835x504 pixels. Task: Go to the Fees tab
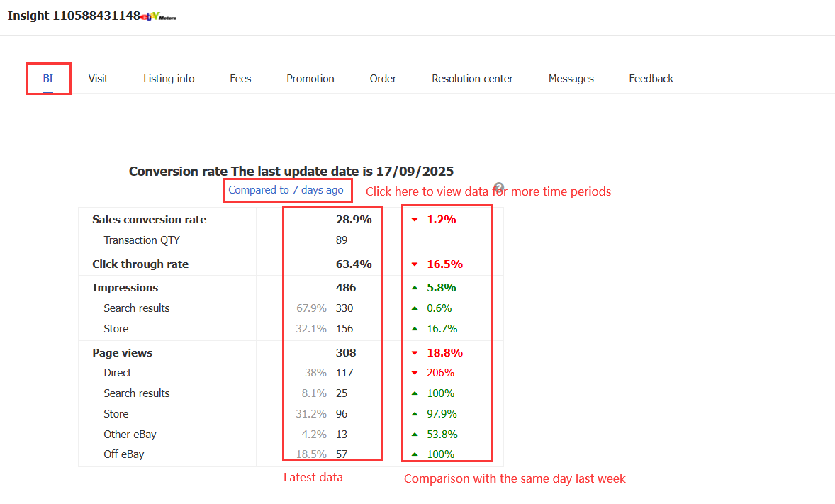pos(240,79)
